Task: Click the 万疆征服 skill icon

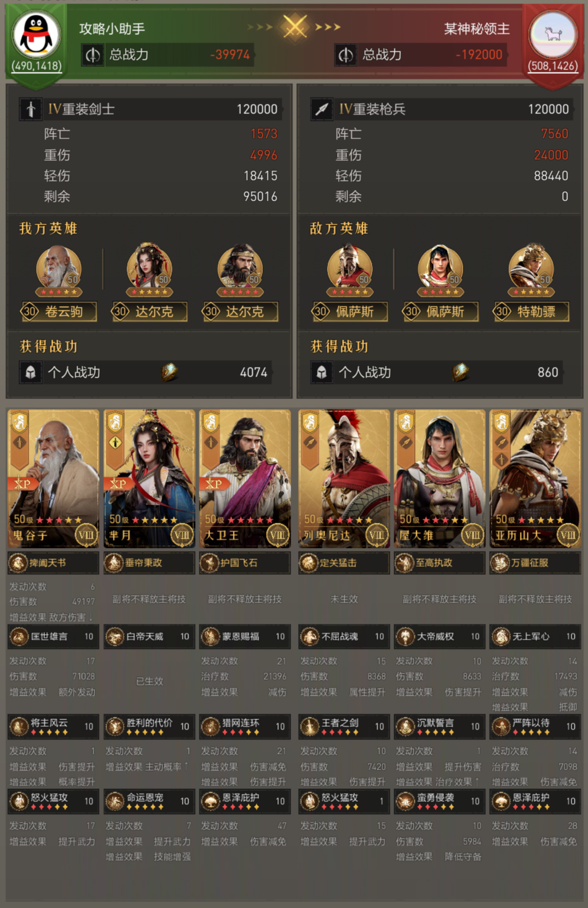Action: tap(500, 562)
